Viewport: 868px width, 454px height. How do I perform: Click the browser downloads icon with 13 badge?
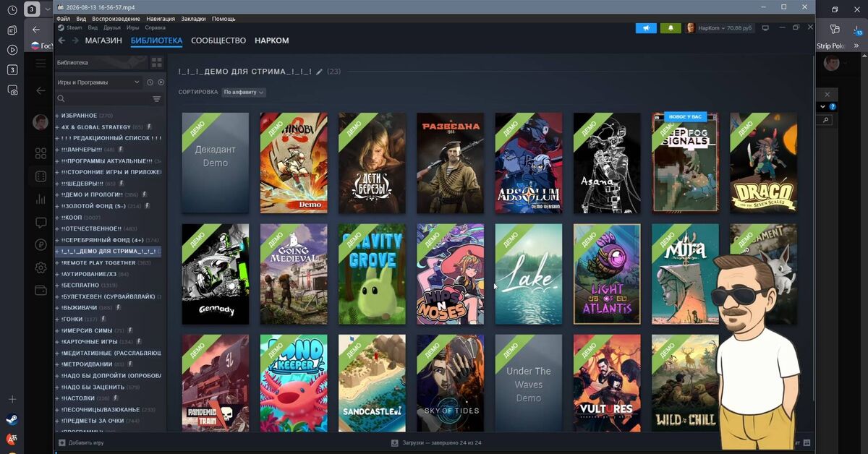pos(858,30)
